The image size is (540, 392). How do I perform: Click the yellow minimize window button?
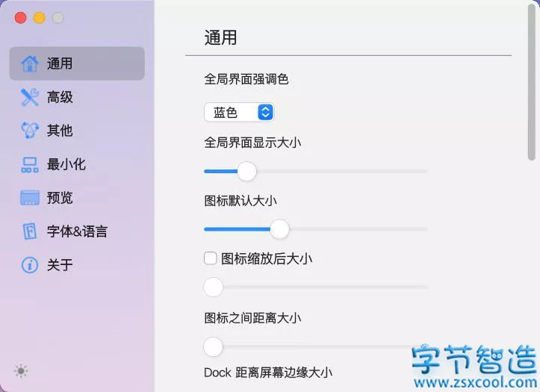(x=39, y=18)
